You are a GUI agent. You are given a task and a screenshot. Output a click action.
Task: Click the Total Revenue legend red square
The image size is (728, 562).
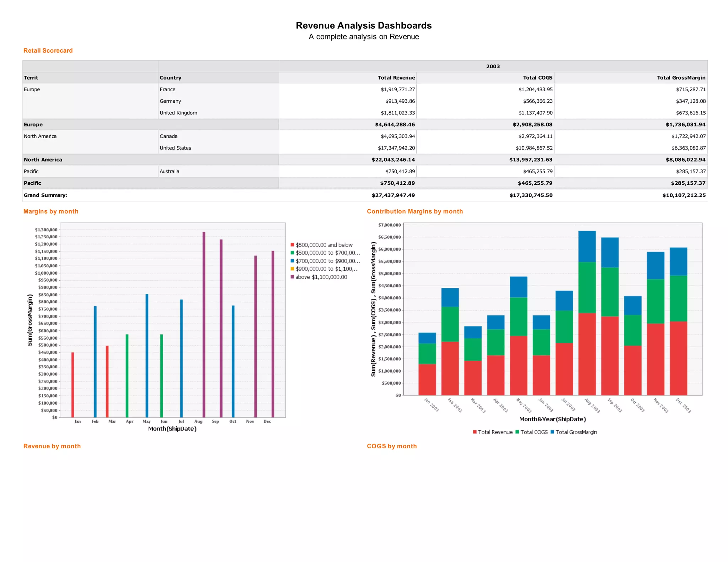click(x=475, y=432)
